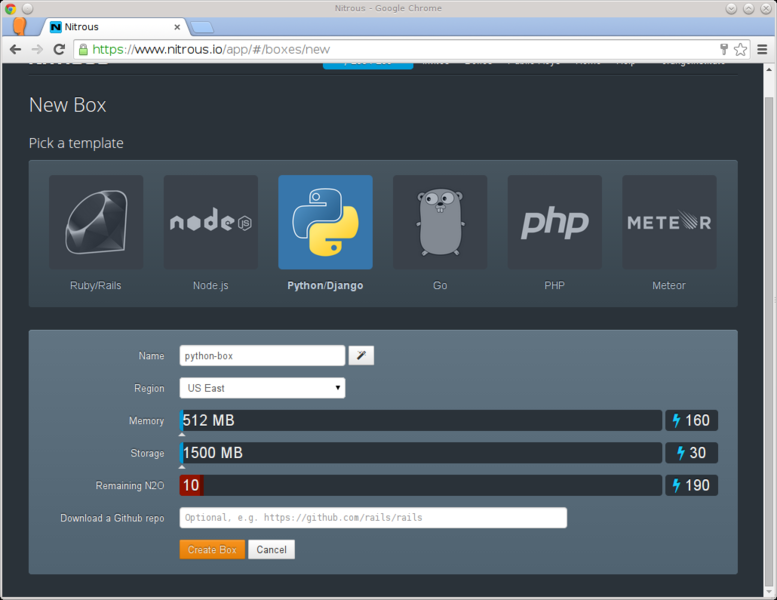Click the Create Box button

[212, 549]
